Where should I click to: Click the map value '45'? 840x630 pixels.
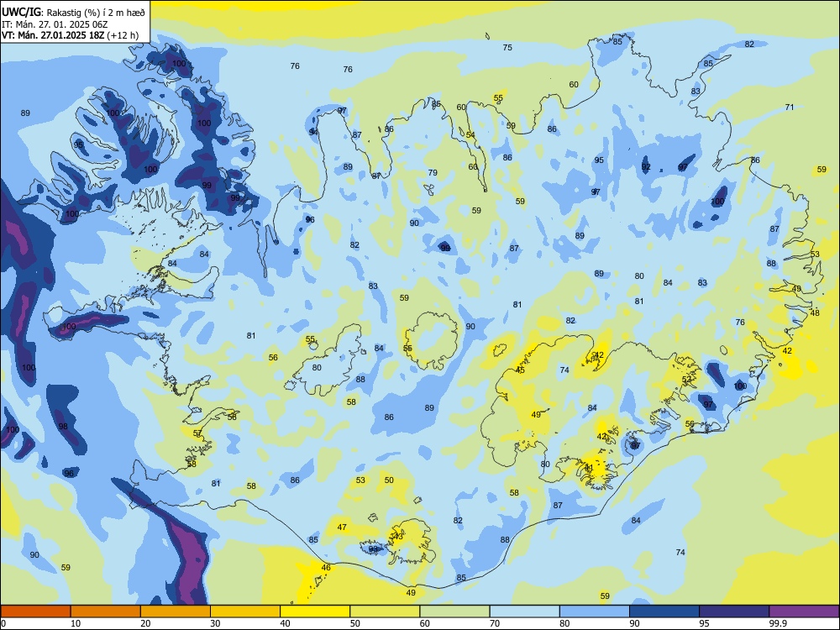[x=520, y=370]
